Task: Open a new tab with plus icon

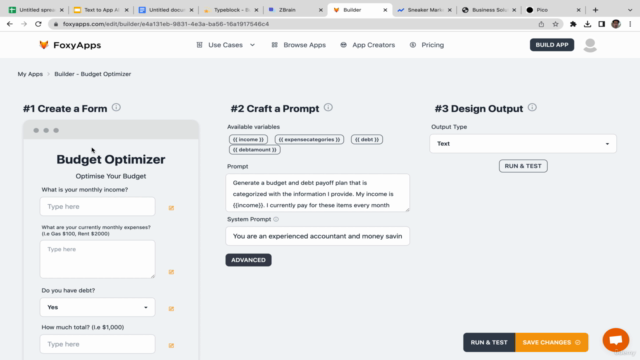Action: tap(596, 10)
